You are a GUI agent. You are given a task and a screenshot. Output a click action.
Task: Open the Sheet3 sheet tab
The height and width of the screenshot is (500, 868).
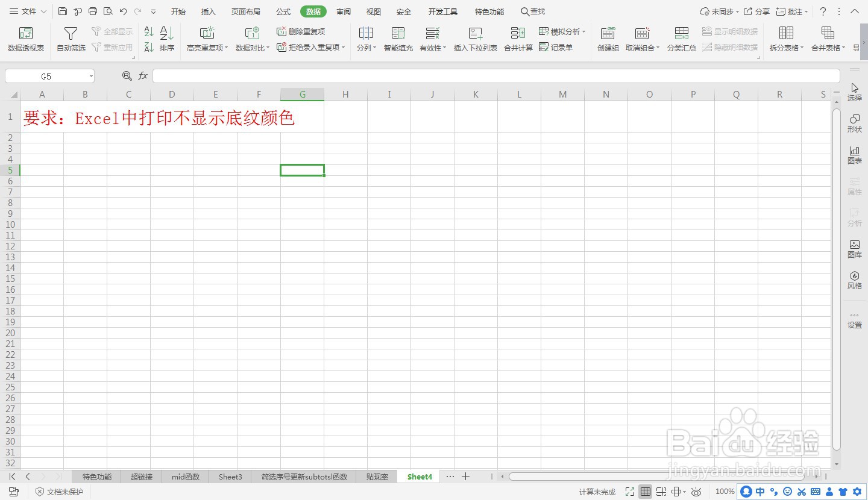230,477
